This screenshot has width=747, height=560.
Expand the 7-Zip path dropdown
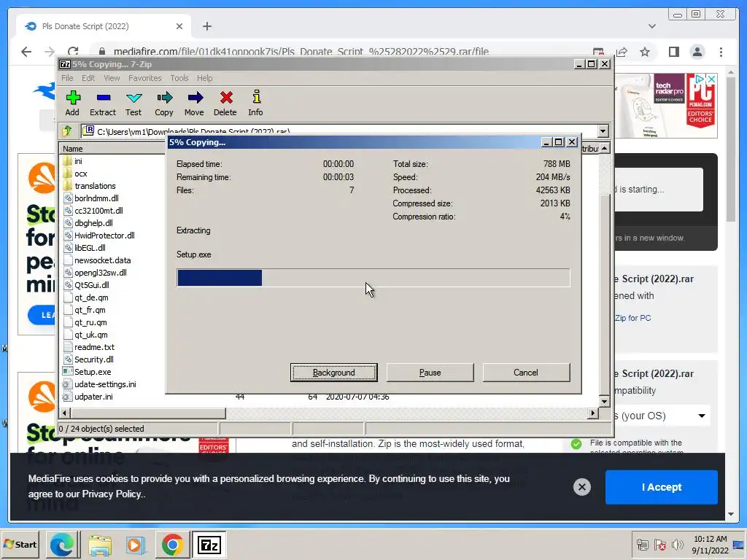pos(603,131)
